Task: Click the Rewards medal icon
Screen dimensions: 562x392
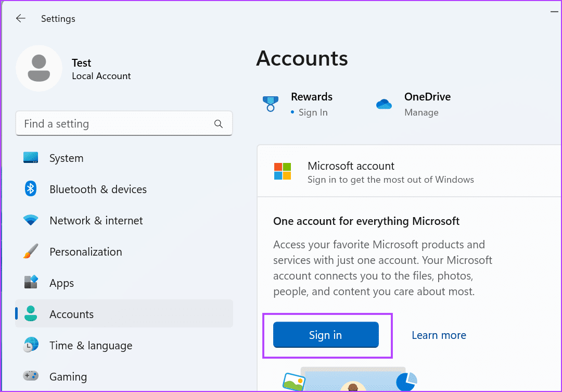Action: click(271, 104)
